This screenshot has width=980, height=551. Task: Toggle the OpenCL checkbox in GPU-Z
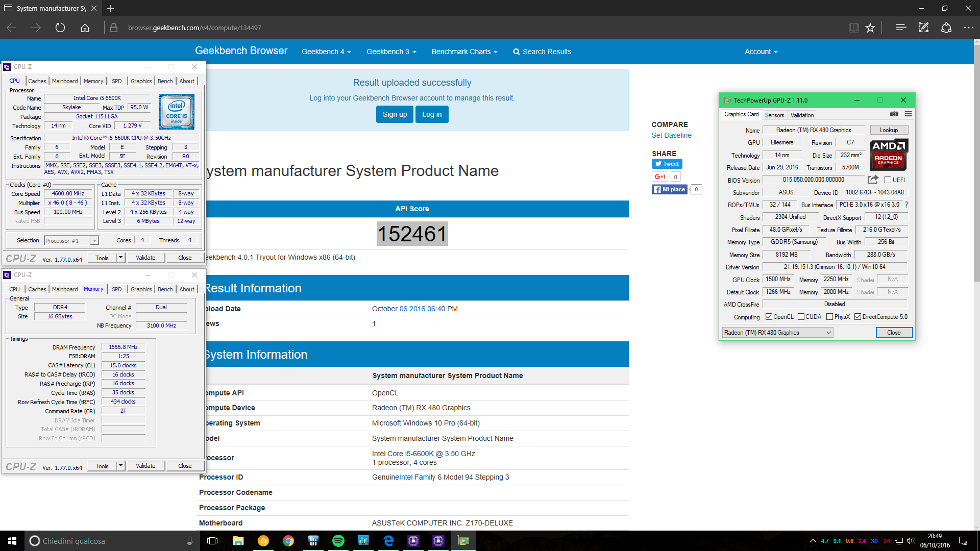(x=769, y=317)
